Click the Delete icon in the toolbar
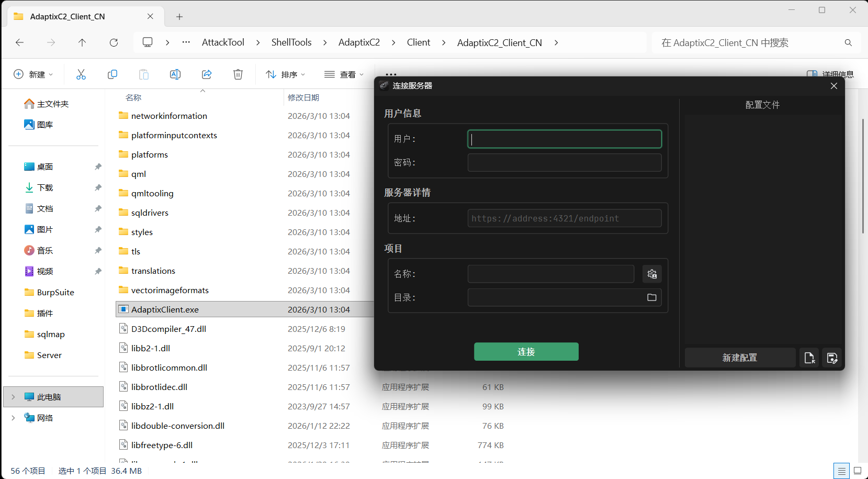The width and height of the screenshot is (868, 479). click(x=238, y=74)
